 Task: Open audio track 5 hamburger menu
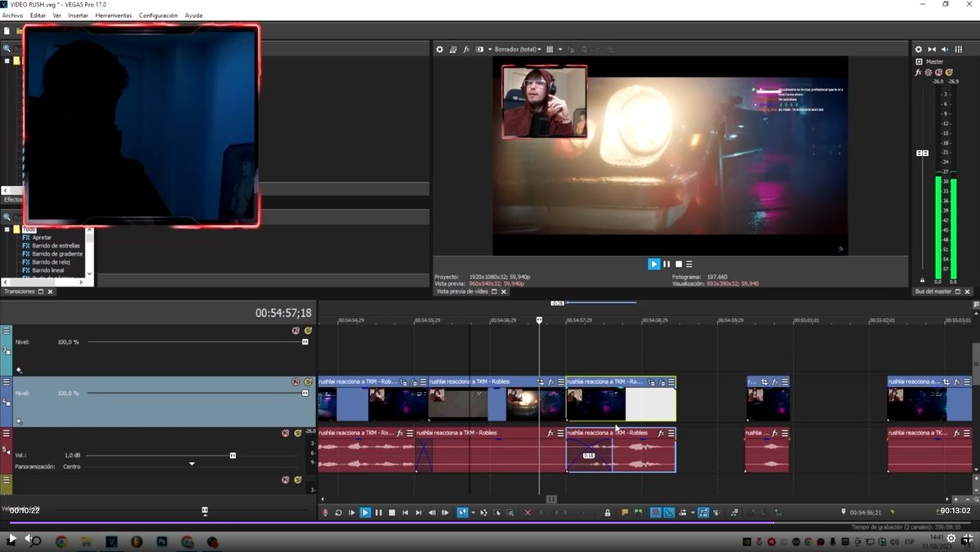[x=7, y=433]
